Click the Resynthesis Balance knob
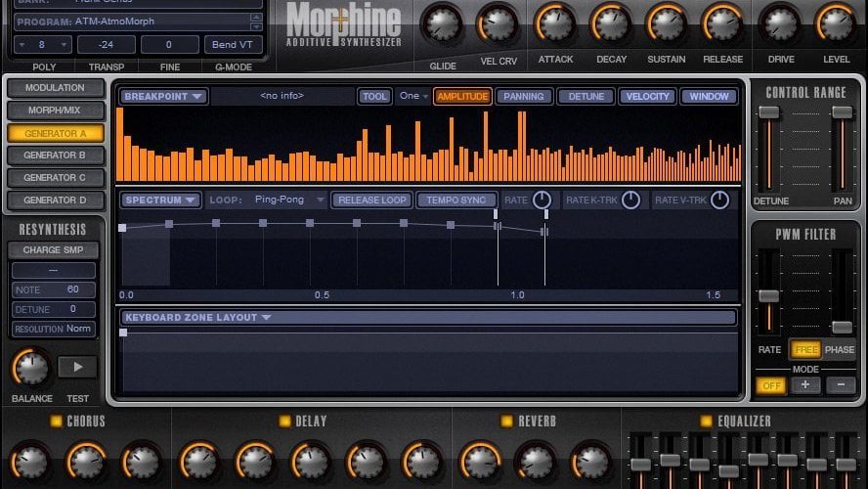The width and height of the screenshot is (868, 489). tap(31, 368)
